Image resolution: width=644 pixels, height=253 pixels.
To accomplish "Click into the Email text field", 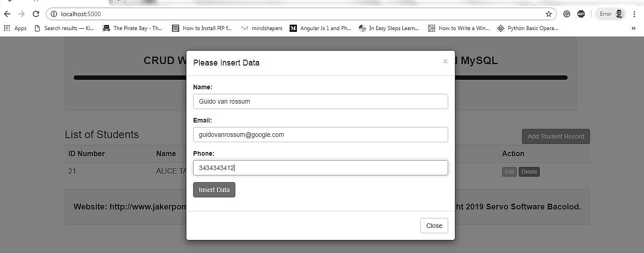I will [320, 135].
